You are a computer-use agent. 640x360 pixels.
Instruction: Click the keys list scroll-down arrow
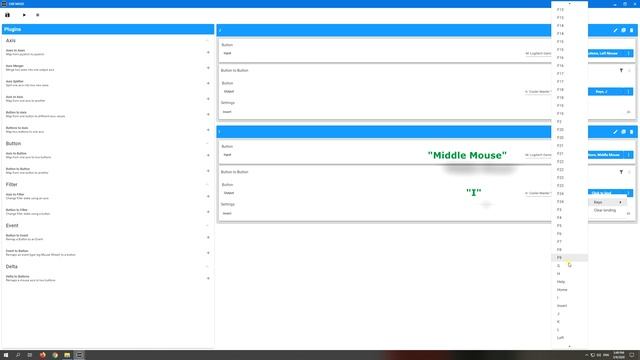569,346
